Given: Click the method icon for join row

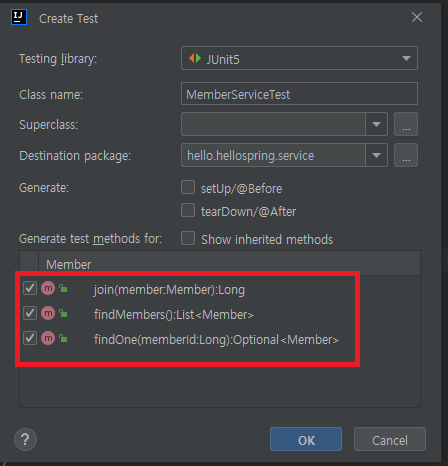Looking at the screenshot, I should [48, 288].
